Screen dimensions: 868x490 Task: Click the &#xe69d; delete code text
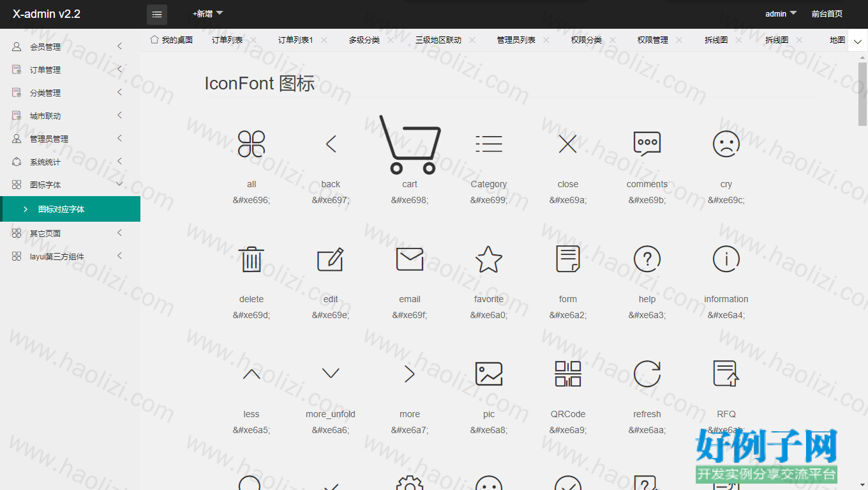pyautogui.click(x=251, y=315)
